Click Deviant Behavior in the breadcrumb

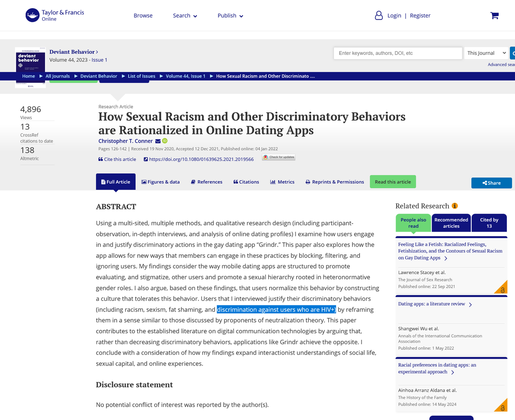pyautogui.click(x=99, y=76)
